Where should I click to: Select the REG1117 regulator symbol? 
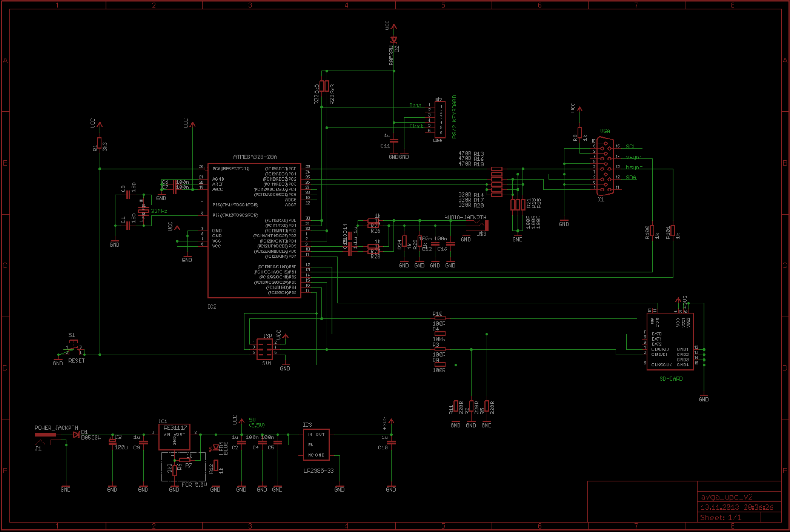point(174,437)
